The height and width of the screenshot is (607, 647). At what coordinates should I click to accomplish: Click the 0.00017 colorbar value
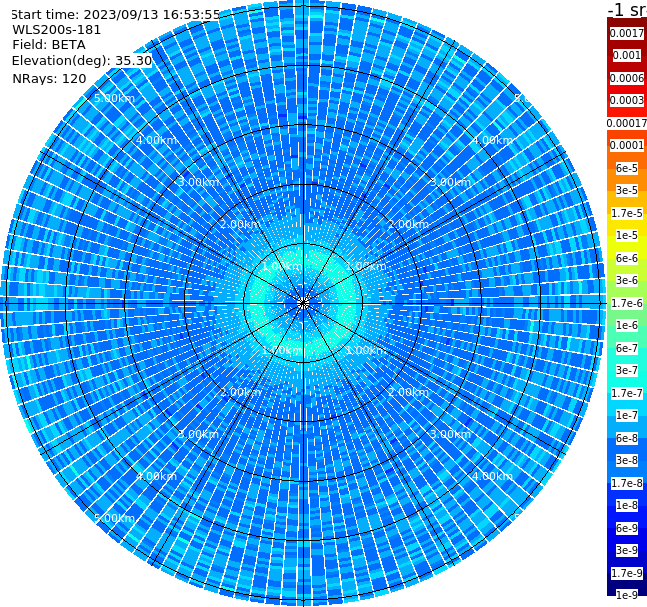(627, 123)
